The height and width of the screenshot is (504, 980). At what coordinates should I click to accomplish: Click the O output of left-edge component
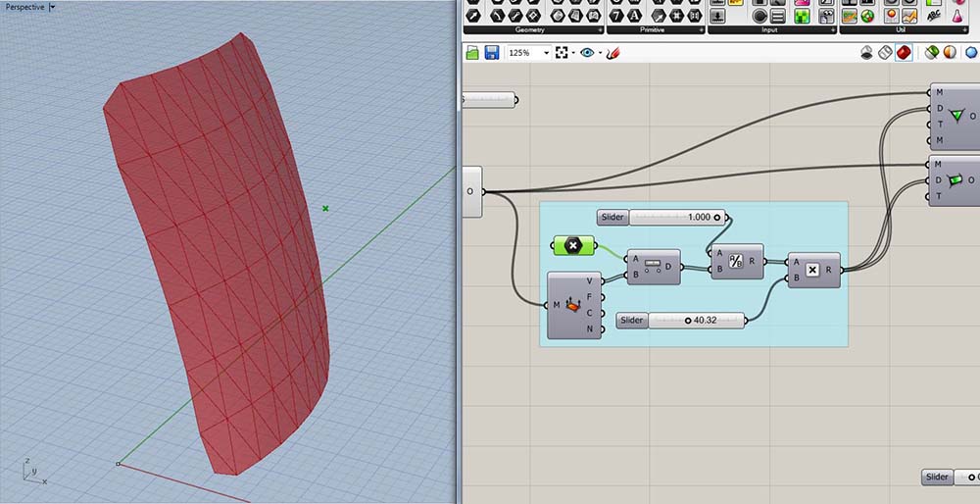470,191
